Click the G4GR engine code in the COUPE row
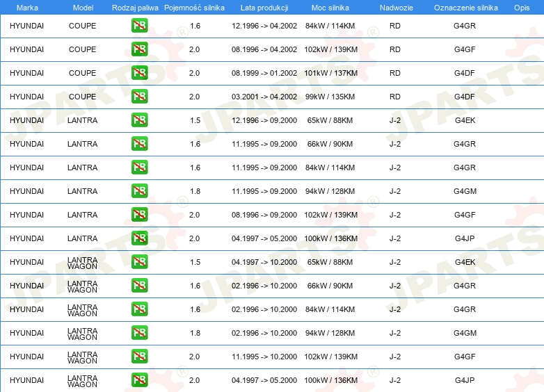544x392 pixels. click(465, 26)
